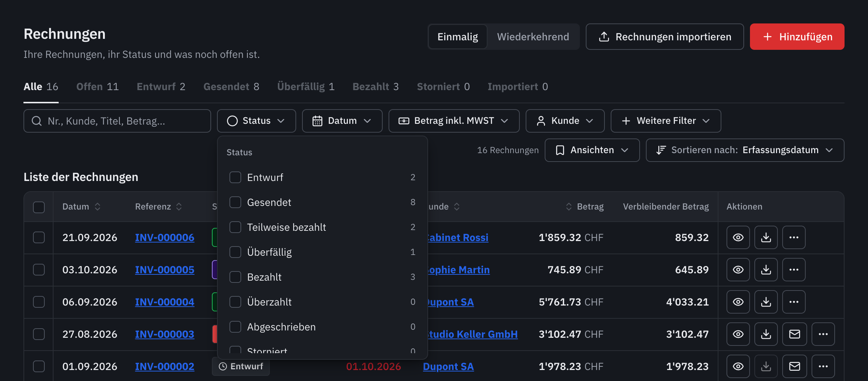The image size is (868, 381).
Task: Check the Entwurf status filter
Action: 235,177
